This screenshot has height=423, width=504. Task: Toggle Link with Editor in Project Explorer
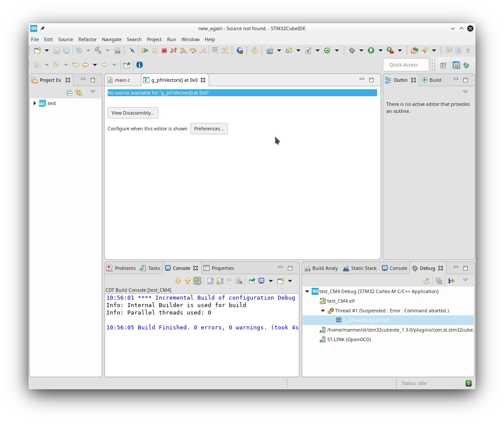point(79,93)
